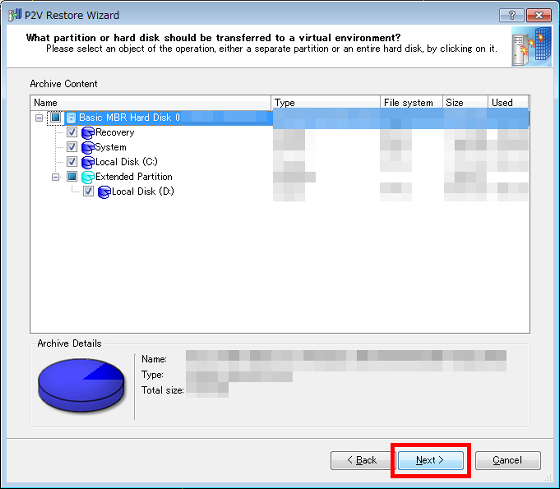This screenshot has width=560, height=489.
Task: Click the wizard banner server image
Action: click(x=531, y=46)
